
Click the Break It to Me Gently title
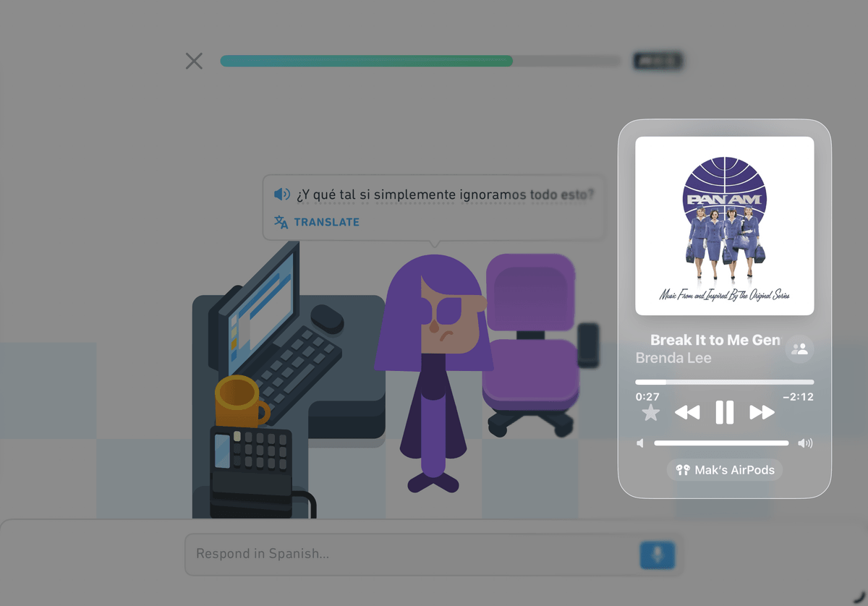pyautogui.click(x=715, y=340)
